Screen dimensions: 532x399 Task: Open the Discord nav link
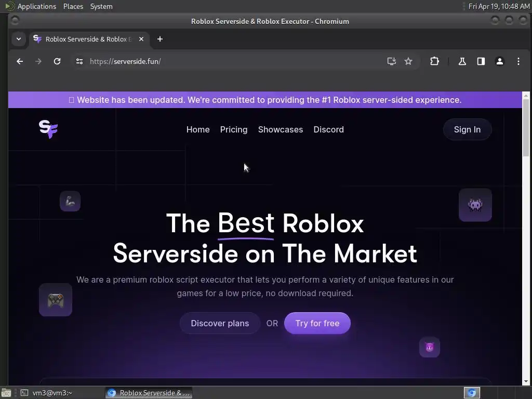pyautogui.click(x=328, y=129)
